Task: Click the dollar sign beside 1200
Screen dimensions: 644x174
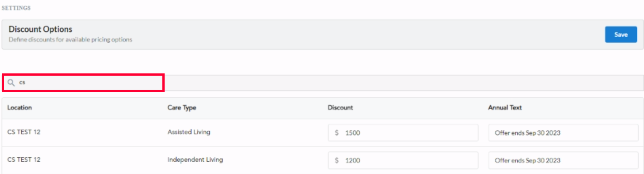Action: click(x=337, y=160)
